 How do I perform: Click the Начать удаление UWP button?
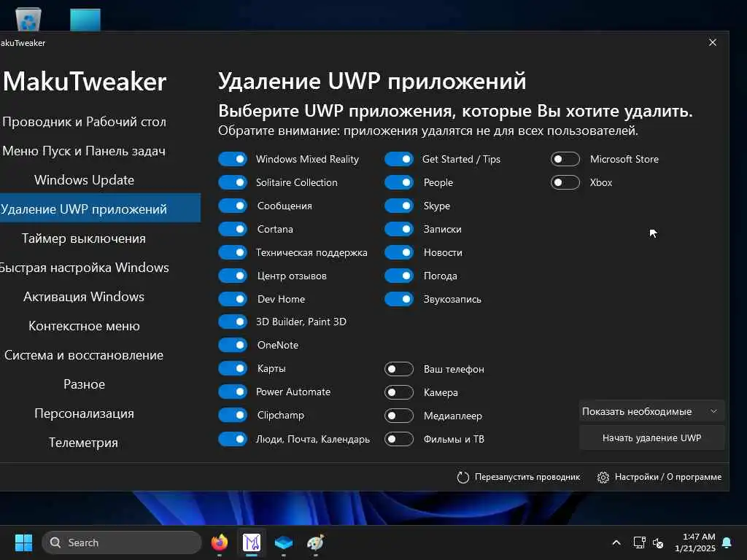651,437
